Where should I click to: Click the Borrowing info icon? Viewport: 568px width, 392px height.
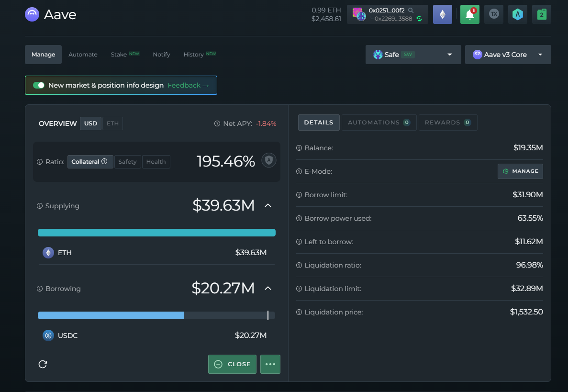40,289
